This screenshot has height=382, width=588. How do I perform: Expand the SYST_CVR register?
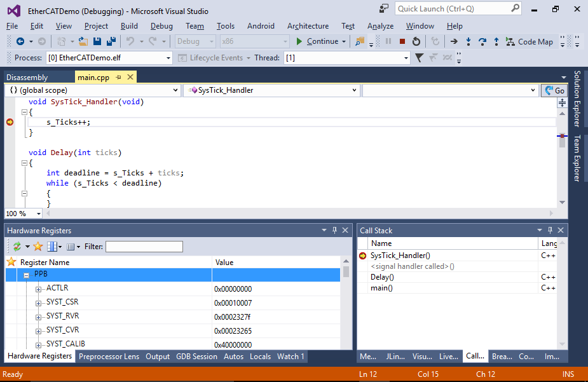(38, 331)
